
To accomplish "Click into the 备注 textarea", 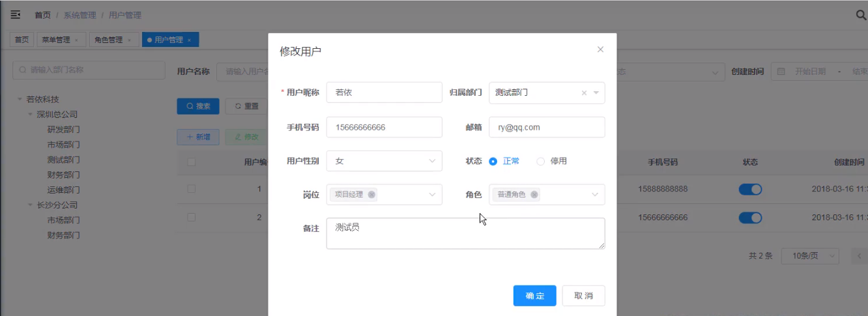I will (x=465, y=233).
